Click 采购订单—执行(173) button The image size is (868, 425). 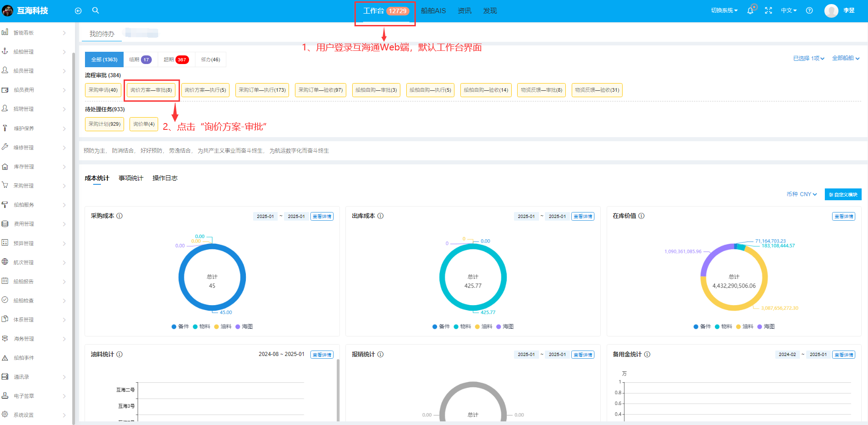coord(262,90)
